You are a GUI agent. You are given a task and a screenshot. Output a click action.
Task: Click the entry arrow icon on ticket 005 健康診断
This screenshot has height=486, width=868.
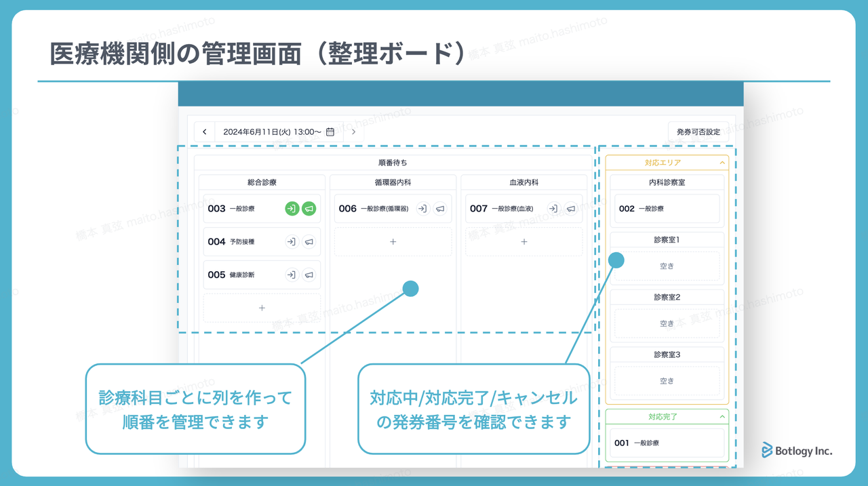pyautogui.click(x=292, y=275)
